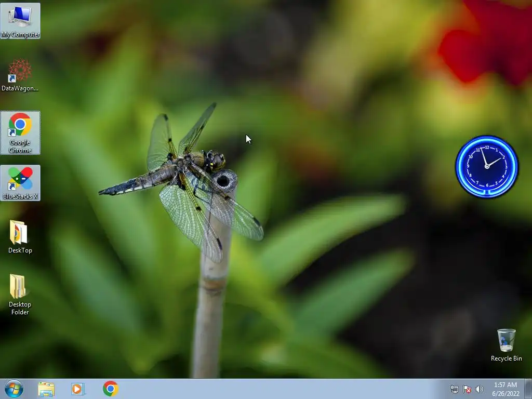Select the DeskTop folder icon
Screen dimensions: 532x399
(20, 237)
